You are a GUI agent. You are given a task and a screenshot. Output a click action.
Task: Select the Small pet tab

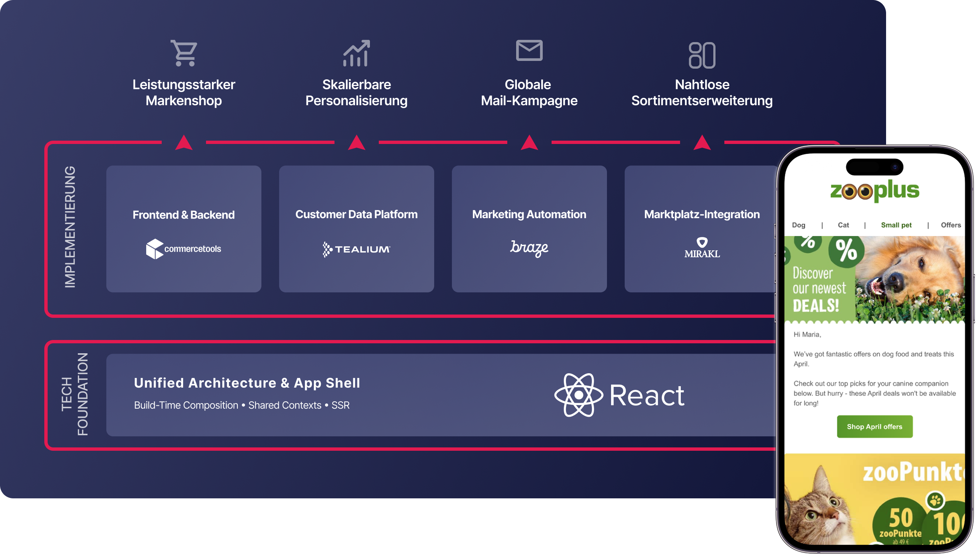pos(896,225)
